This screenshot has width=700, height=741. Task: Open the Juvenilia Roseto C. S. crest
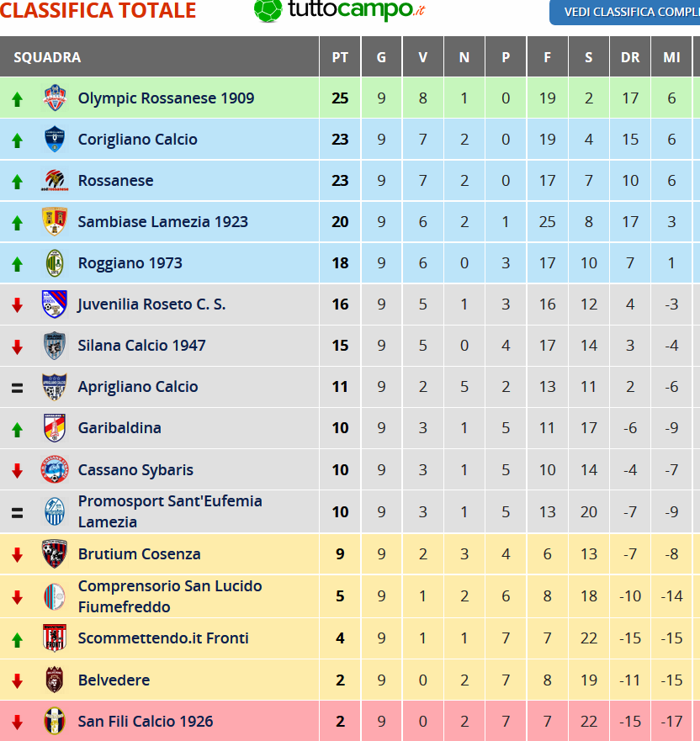[x=55, y=304]
